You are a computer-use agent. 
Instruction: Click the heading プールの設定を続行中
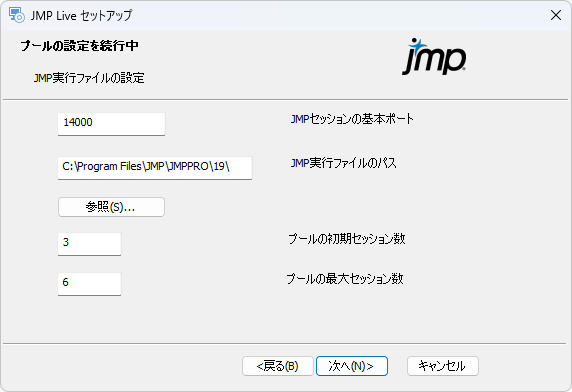click(79, 46)
